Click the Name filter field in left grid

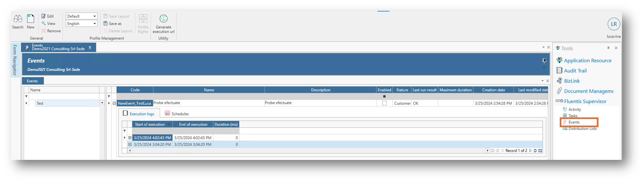(x=64, y=97)
